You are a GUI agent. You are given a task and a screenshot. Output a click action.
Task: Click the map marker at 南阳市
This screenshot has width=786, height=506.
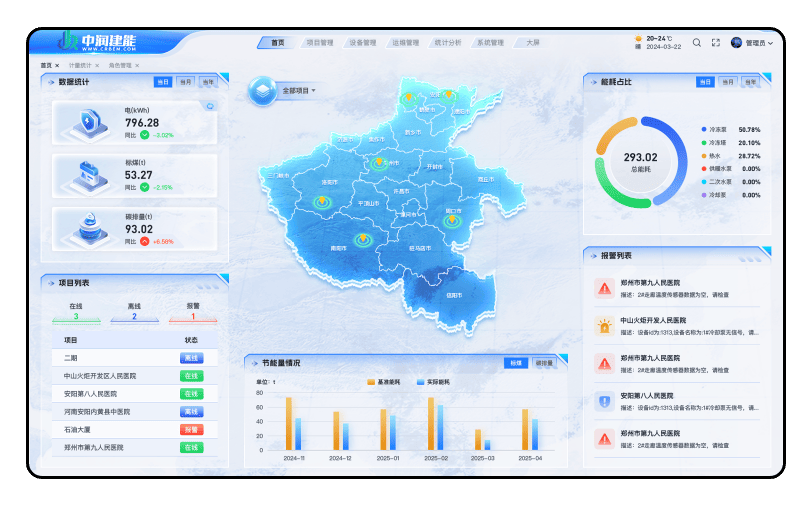click(x=363, y=239)
